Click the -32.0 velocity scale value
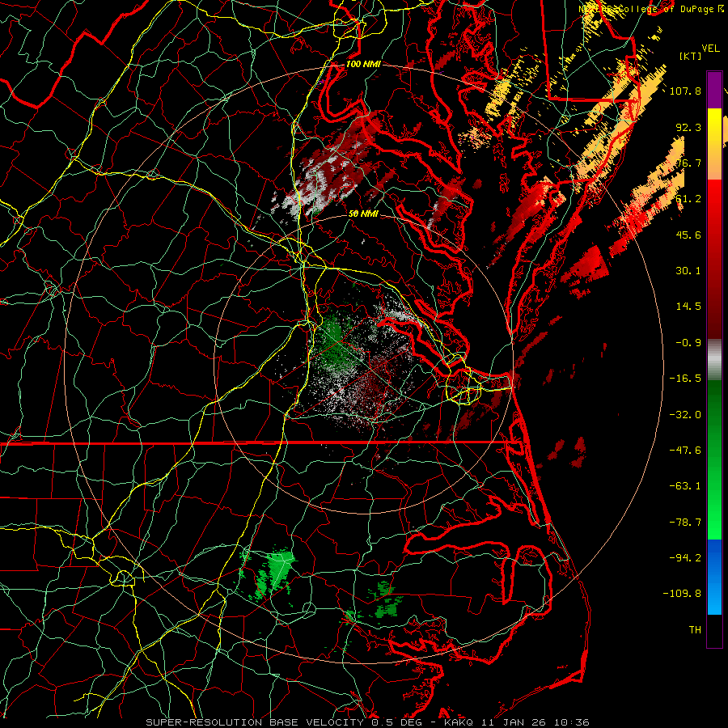Viewport: 728px width, 728px height. [x=685, y=415]
